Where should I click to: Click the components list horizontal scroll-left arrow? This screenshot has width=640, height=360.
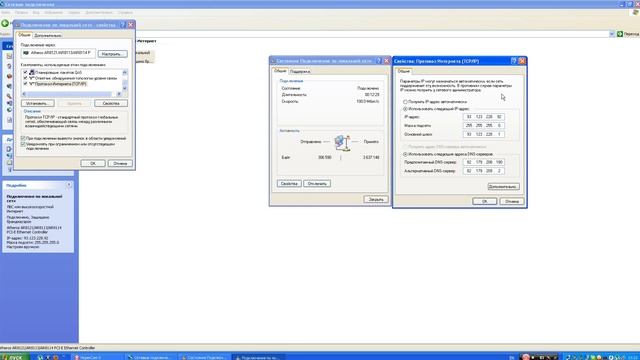pos(24,94)
